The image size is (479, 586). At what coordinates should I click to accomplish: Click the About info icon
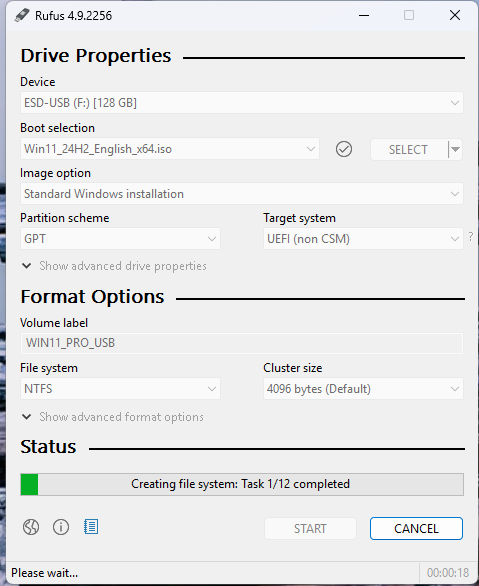[x=61, y=527]
